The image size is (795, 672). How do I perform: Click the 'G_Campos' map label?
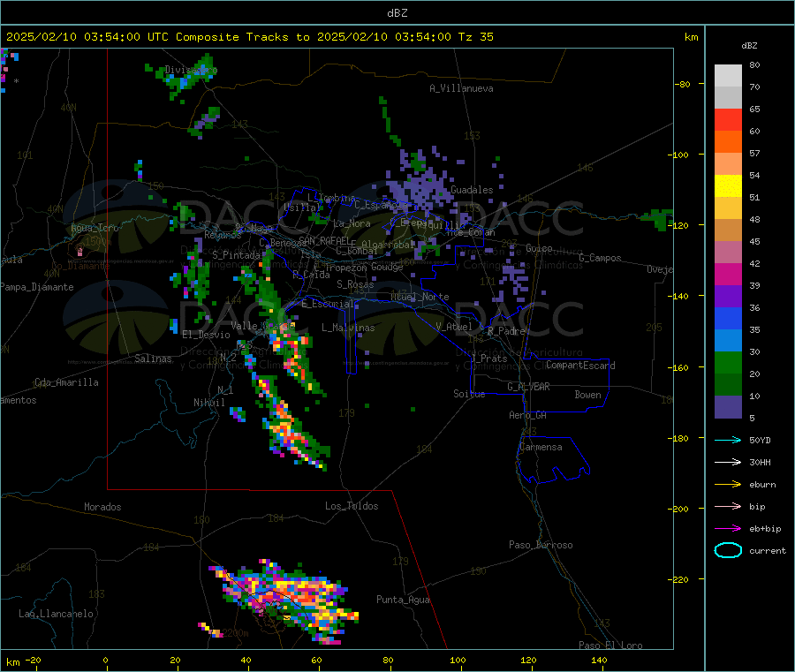click(600, 258)
